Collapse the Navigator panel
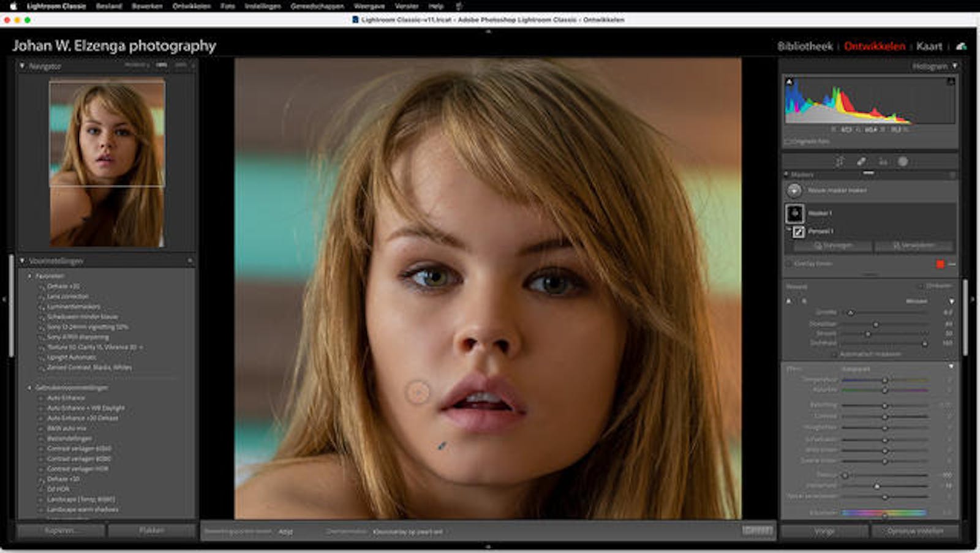980x553 pixels. click(x=23, y=66)
